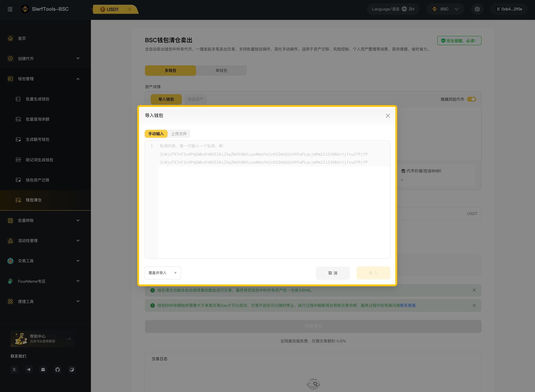Open the GitHub icon link
The height and width of the screenshot is (392, 535).
[58, 369]
